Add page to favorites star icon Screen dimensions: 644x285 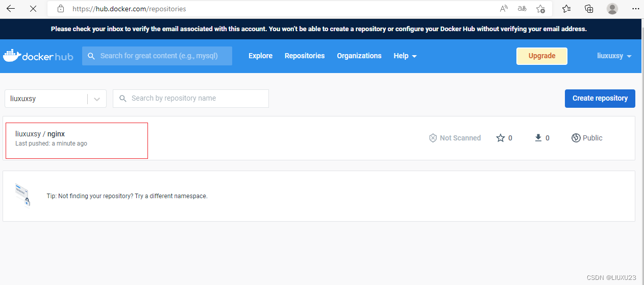point(540,9)
